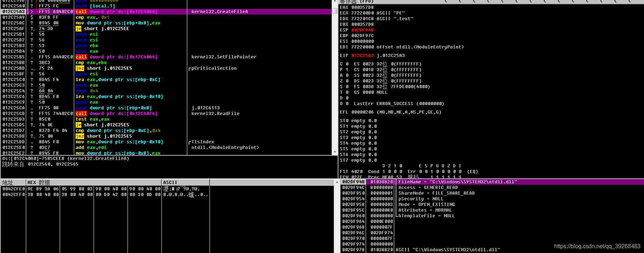Image resolution: width=644 pixels, height=253 pixels.
Task: Select the EDI register offset ntdll row
Action: pyautogui.click(x=402, y=47)
